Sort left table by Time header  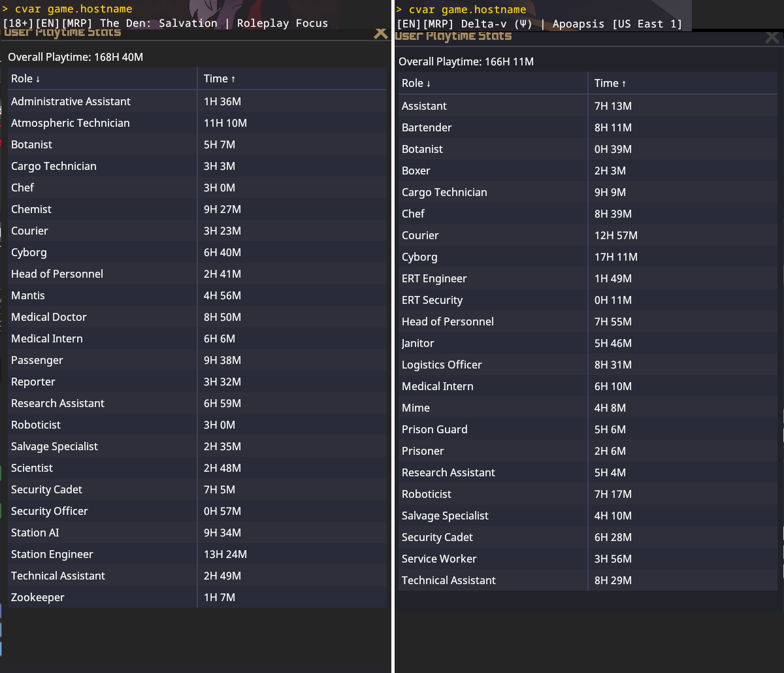click(220, 78)
